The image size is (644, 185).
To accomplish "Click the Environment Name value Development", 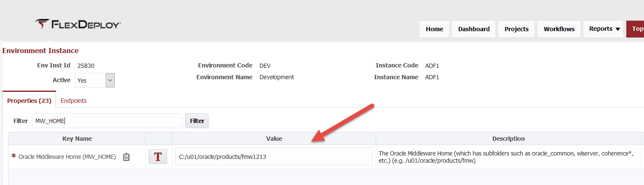I will [277, 77].
